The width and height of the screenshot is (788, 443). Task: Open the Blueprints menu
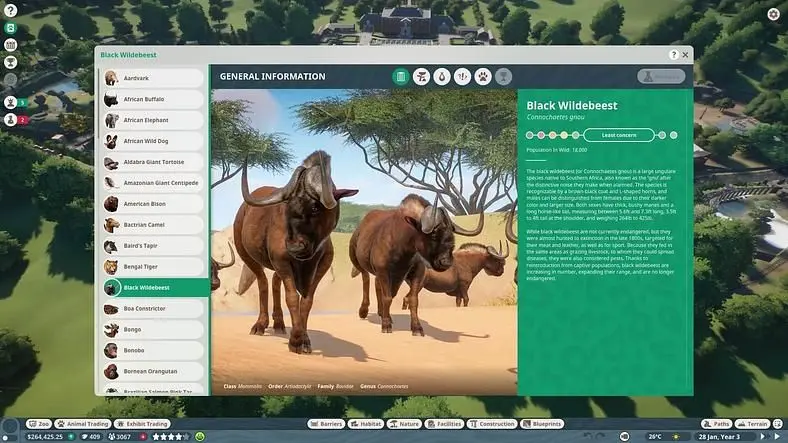pyautogui.click(x=542, y=424)
